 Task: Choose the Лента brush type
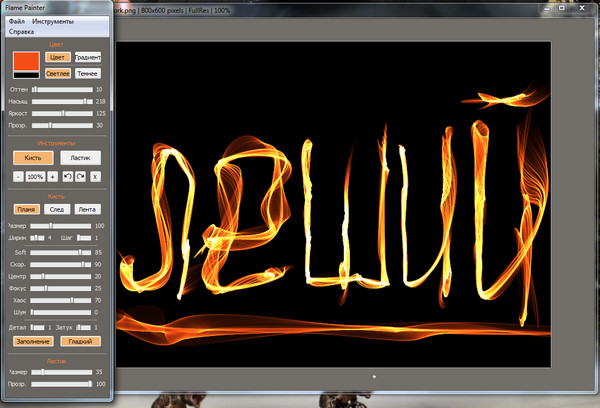click(x=88, y=209)
